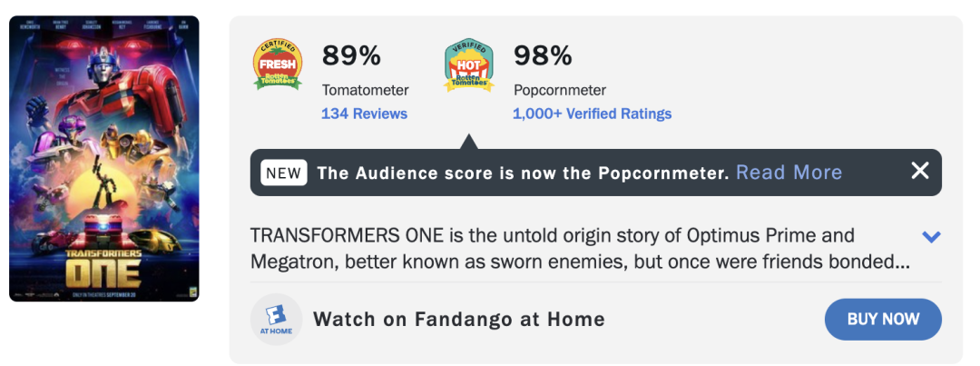
Task: Select the Tomatometer label
Action: tap(365, 90)
